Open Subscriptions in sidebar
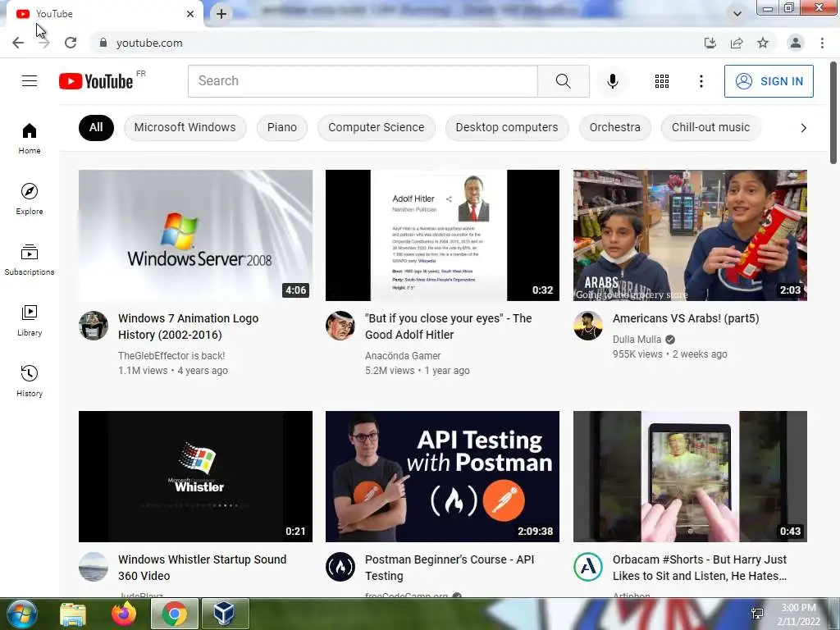Image resolution: width=840 pixels, height=630 pixels. (x=30, y=260)
